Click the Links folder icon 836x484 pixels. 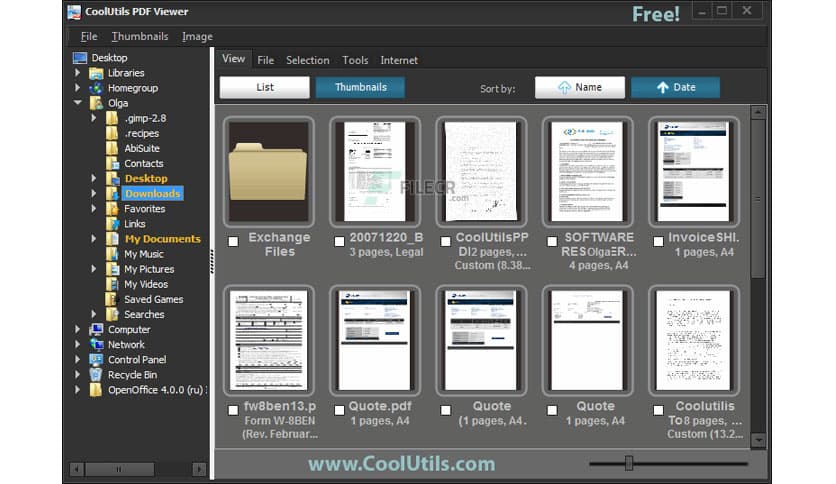[112, 224]
